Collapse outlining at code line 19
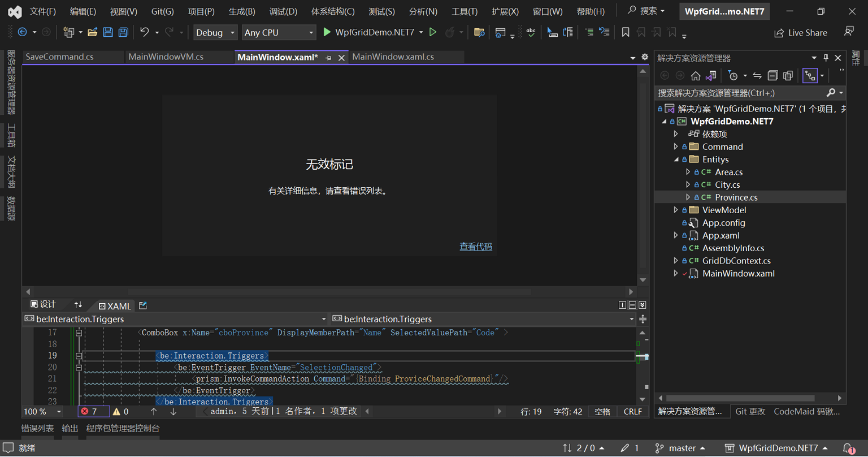This screenshot has width=868, height=457. 79,356
